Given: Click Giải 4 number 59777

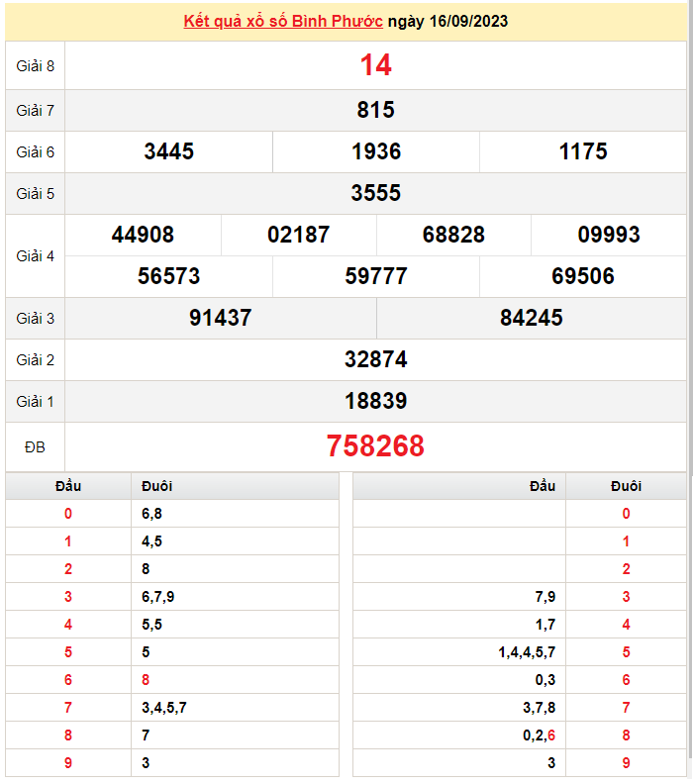Looking at the screenshot, I should point(375,276).
